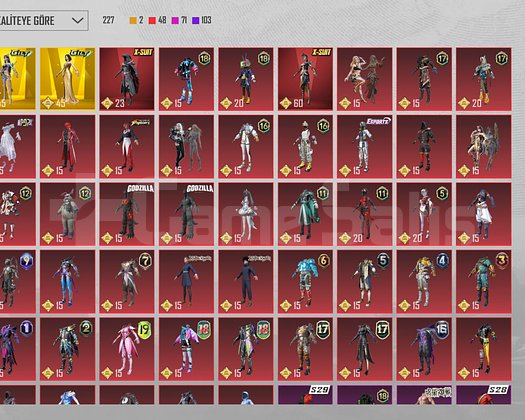
Task: Pick the pink outfit with badge 19
Action: tap(127, 349)
